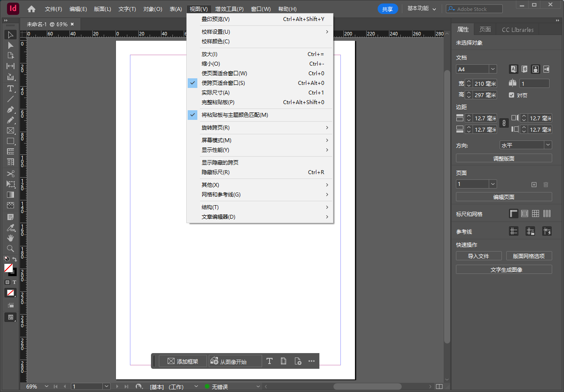This screenshot has height=392, width=564.
Task: Click the link margins chain icon
Action: coord(504,123)
